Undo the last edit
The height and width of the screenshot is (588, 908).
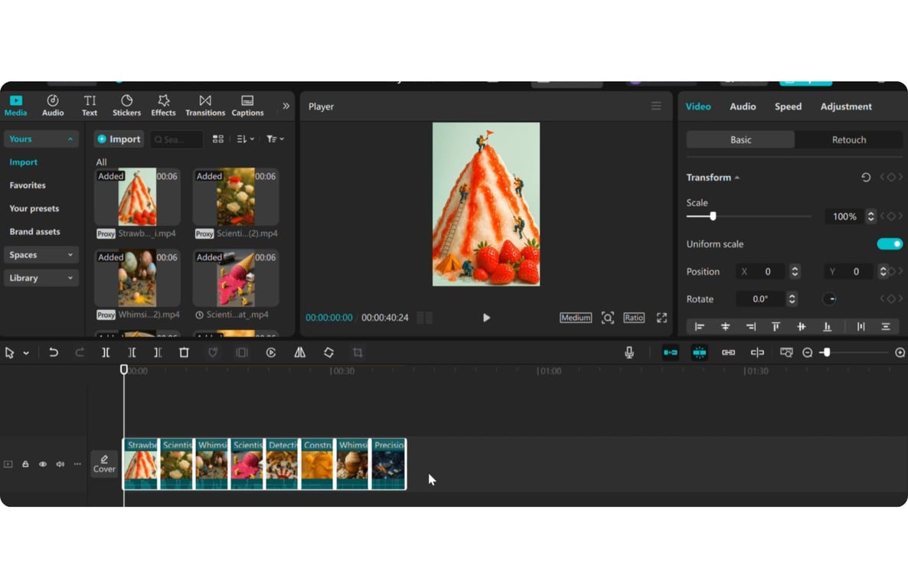(x=54, y=352)
